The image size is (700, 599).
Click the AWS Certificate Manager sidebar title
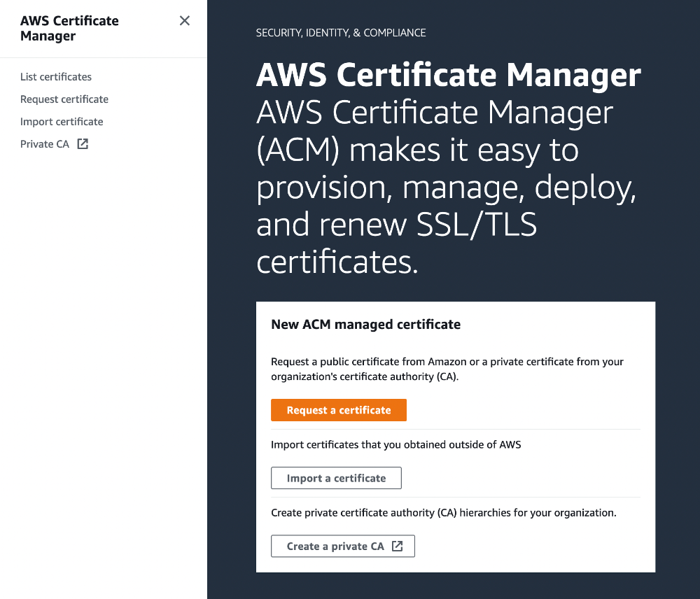[69, 28]
